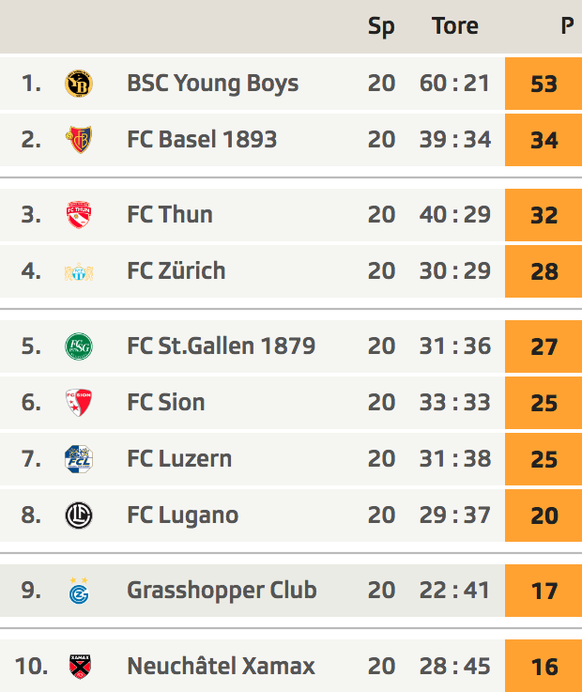This screenshot has height=692, width=582.
Task: Select the FC Luzern FCL badge
Action: (79, 459)
